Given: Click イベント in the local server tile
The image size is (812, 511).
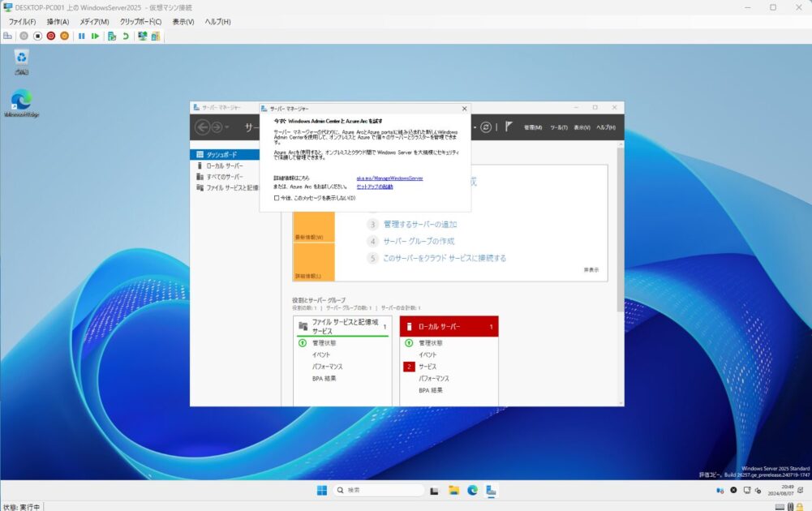Looking at the screenshot, I should 427,354.
